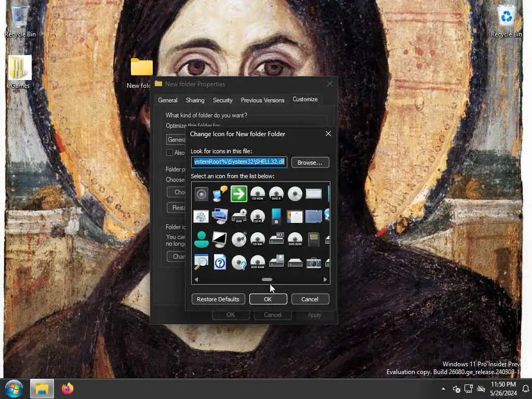This screenshot has height=399, width=532.
Task: Pick the unknown disc with question mark icon
Action: pos(239,262)
